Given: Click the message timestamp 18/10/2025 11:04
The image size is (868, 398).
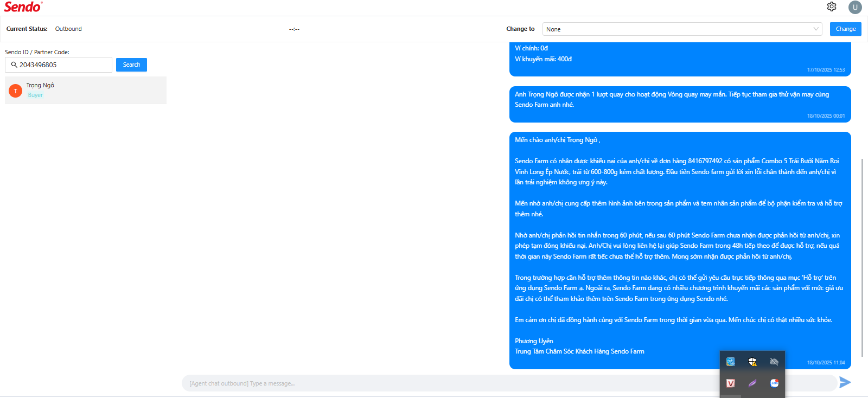Looking at the screenshot, I should click(x=826, y=363).
